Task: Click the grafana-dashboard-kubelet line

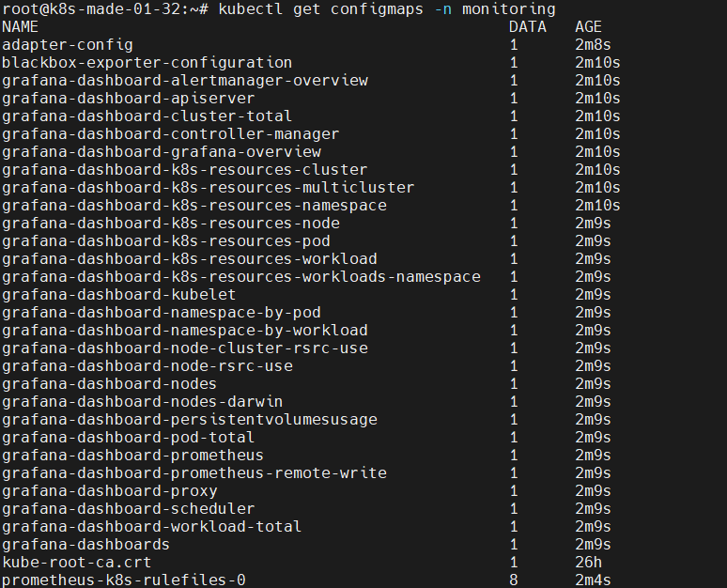Action: coord(119,294)
